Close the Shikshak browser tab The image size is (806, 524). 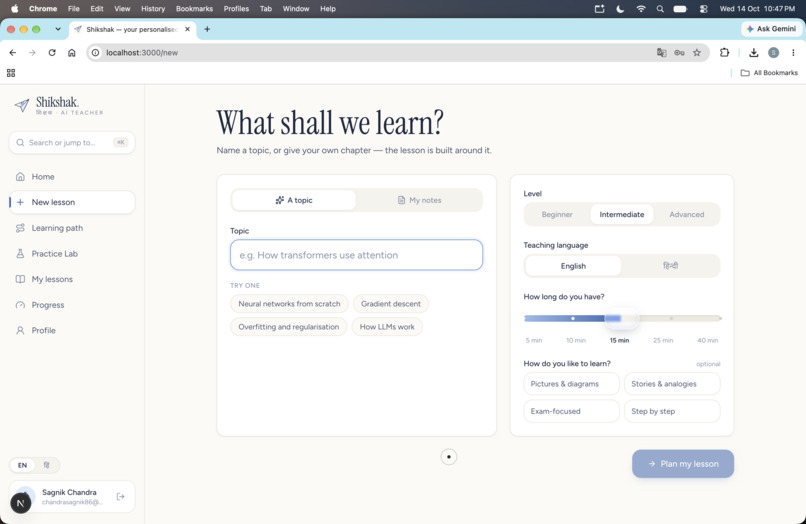pyautogui.click(x=187, y=29)
